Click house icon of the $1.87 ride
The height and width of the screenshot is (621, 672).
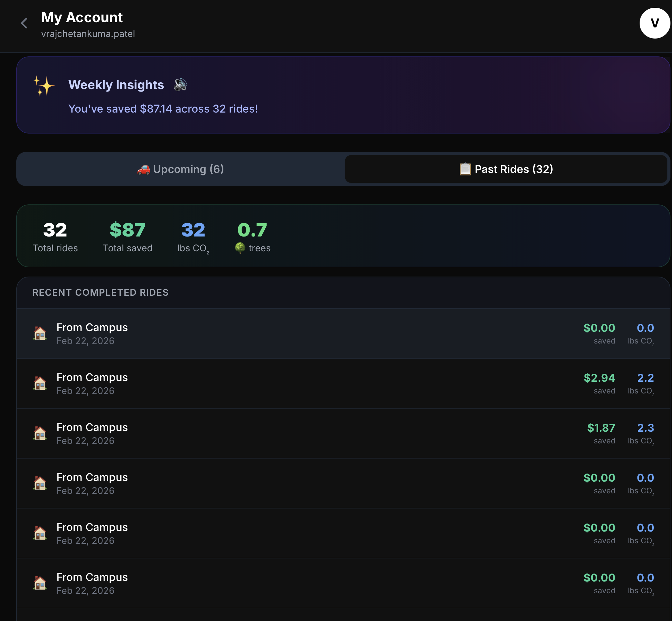(40, 433)
